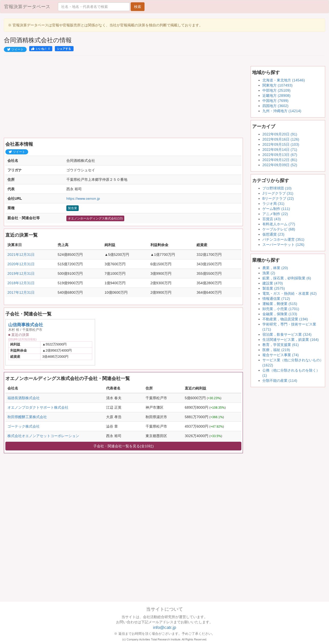Open the アニメ制作 (22) category link
Screen dimensions: 329x644
pos(275,214)
